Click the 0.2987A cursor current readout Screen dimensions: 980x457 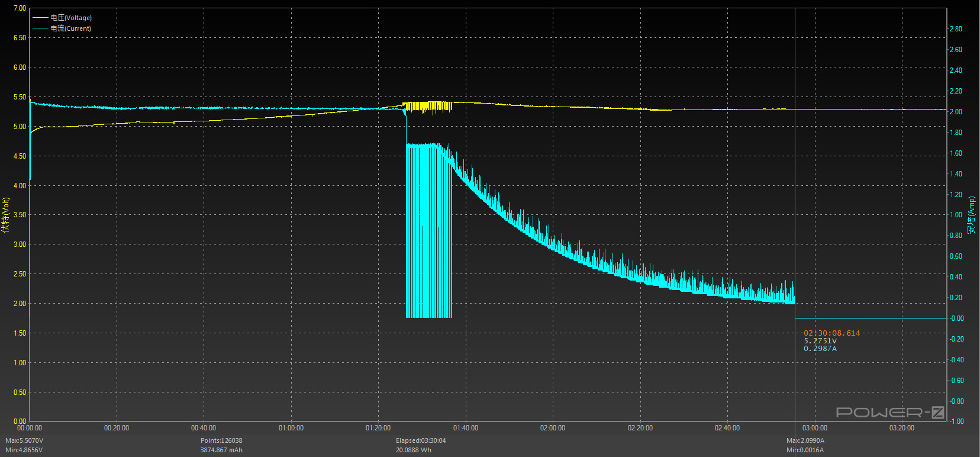[820, 349]
